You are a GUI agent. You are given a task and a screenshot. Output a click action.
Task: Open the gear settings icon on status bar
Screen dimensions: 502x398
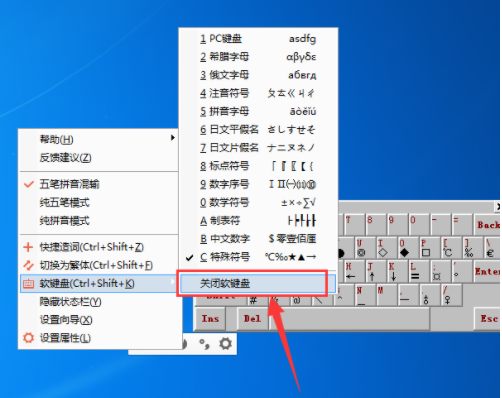coord(226,343)
